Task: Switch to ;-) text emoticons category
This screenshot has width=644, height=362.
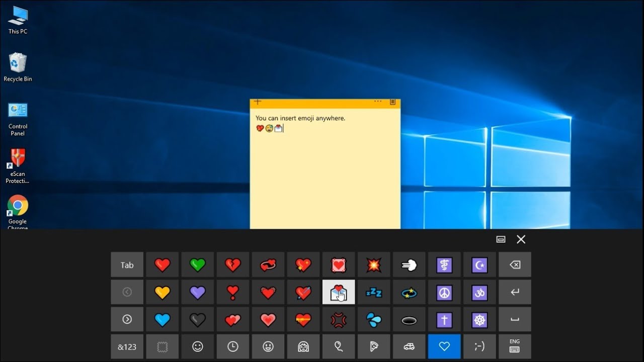Action: point(479,346)
